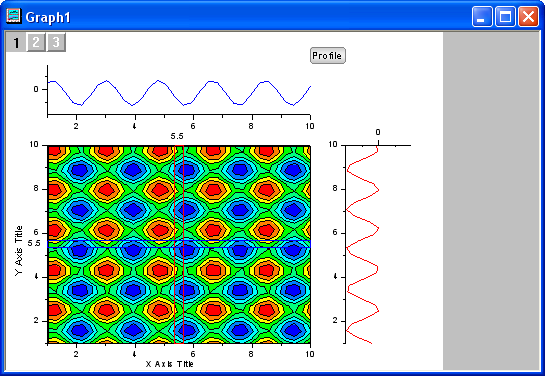Click the Profile button
This screenshot has width=545, height=376.
point(328,56)
